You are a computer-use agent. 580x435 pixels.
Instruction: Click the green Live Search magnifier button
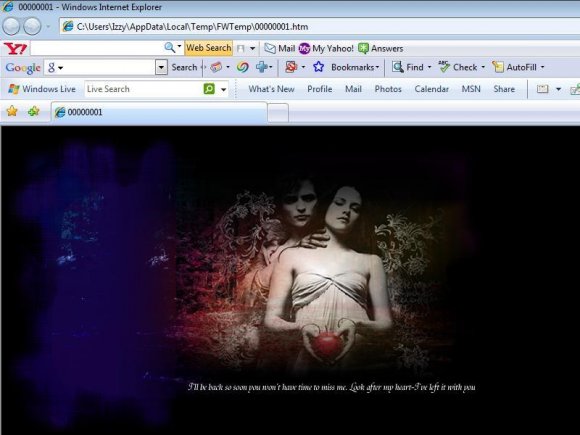coord(209,89)
